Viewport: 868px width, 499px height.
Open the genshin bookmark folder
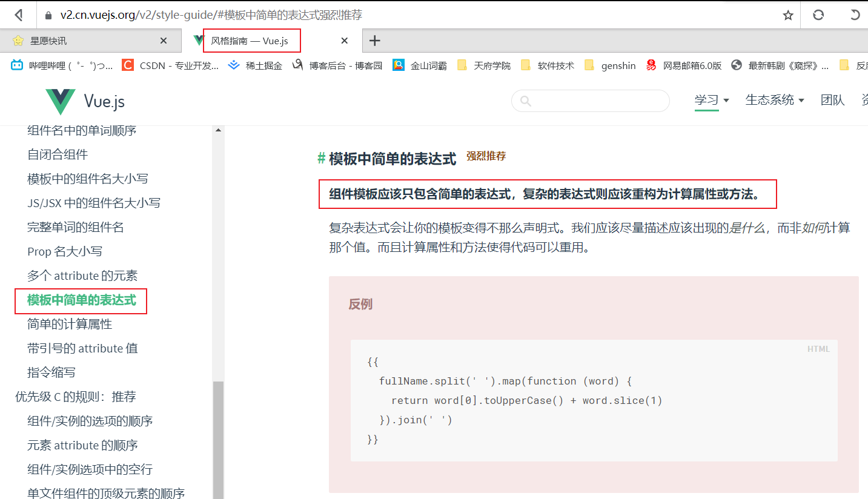pos(610,65)
